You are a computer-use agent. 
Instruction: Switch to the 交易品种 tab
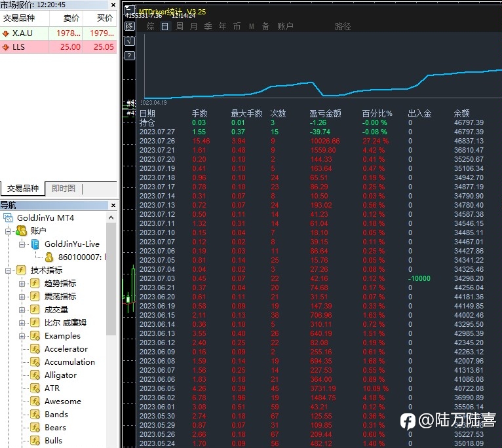pos(22,188)
